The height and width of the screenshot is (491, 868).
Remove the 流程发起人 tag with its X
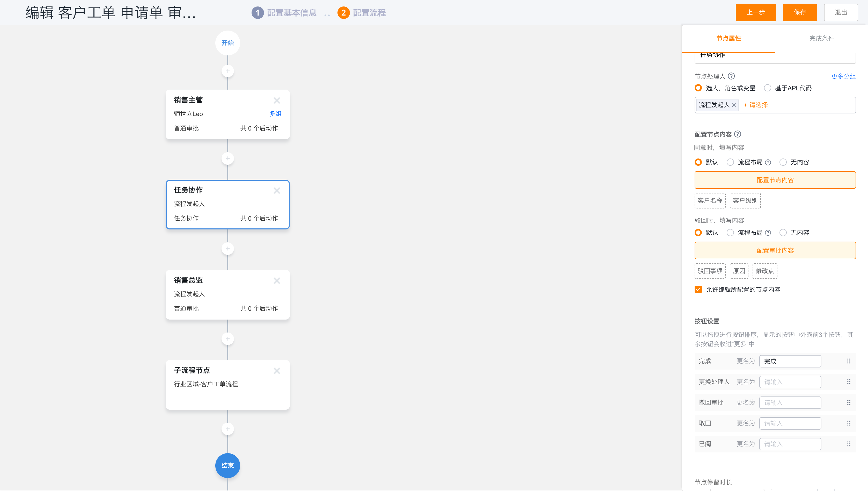tap(734, 105)
